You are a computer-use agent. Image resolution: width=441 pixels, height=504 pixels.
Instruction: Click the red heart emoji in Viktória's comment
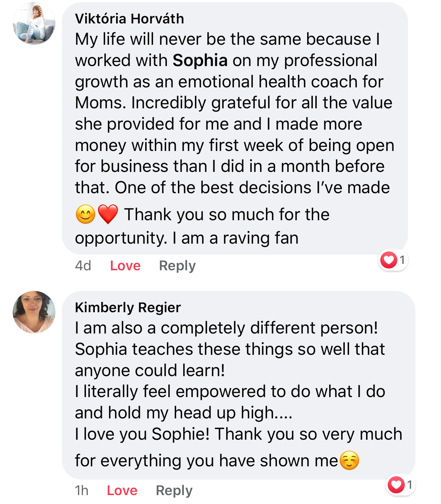(108, 215)
